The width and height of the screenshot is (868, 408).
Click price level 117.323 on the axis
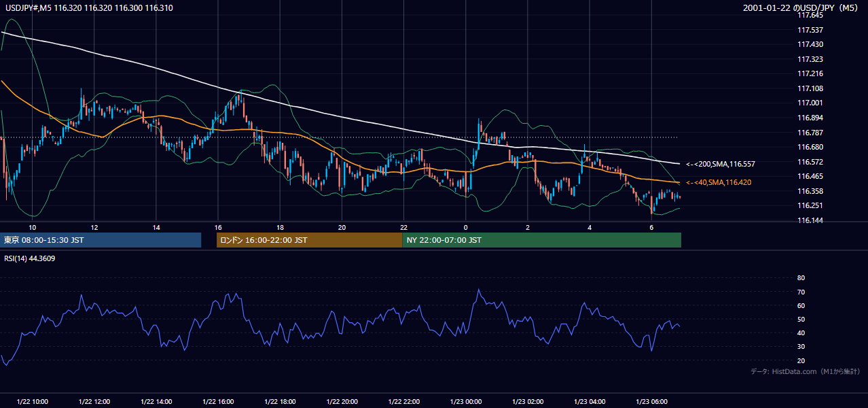810,59
